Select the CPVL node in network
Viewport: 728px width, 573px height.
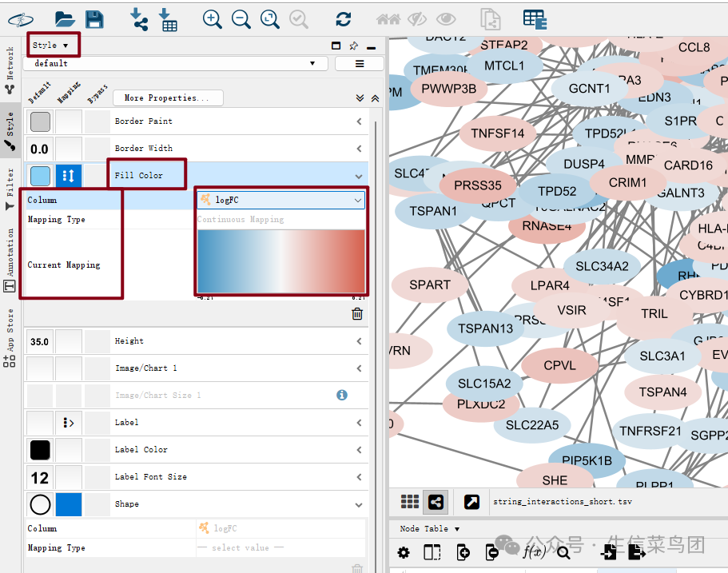(x=559, y=366)
